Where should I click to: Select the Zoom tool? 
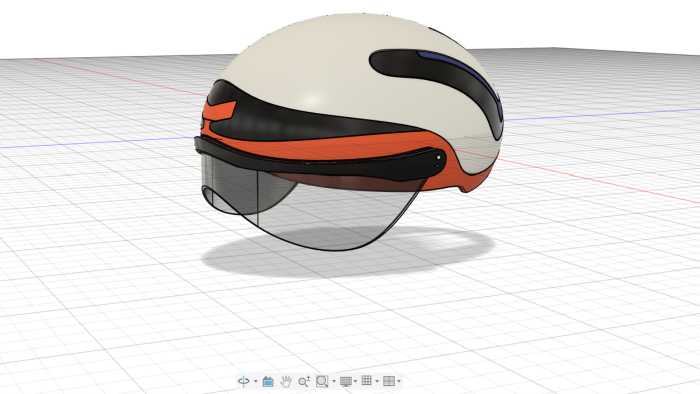[x=304, y=381]
